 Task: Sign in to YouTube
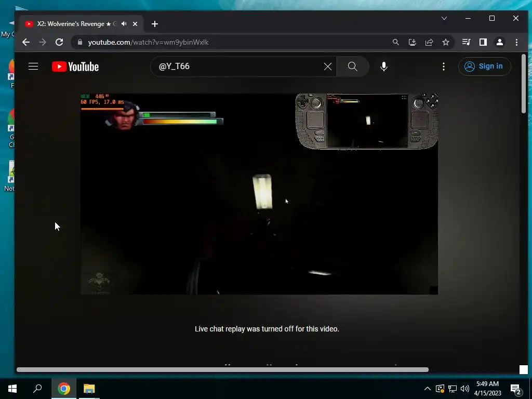(x=484, y=66)
